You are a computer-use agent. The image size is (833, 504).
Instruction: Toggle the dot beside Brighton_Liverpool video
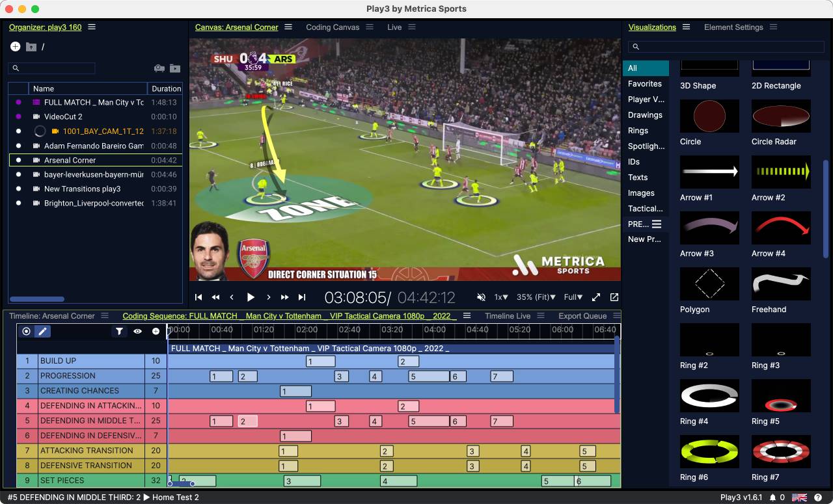(x=18, y=203)
